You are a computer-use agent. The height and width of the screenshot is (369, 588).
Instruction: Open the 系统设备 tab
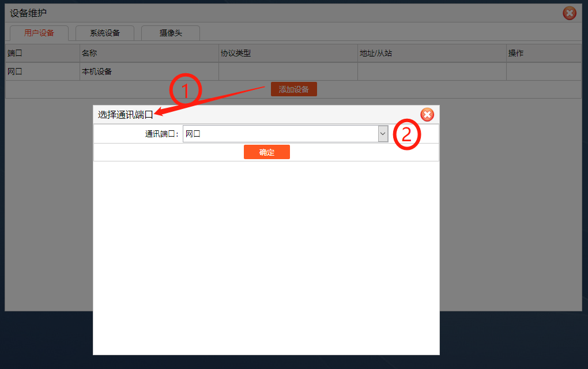[x=105, y=33]
